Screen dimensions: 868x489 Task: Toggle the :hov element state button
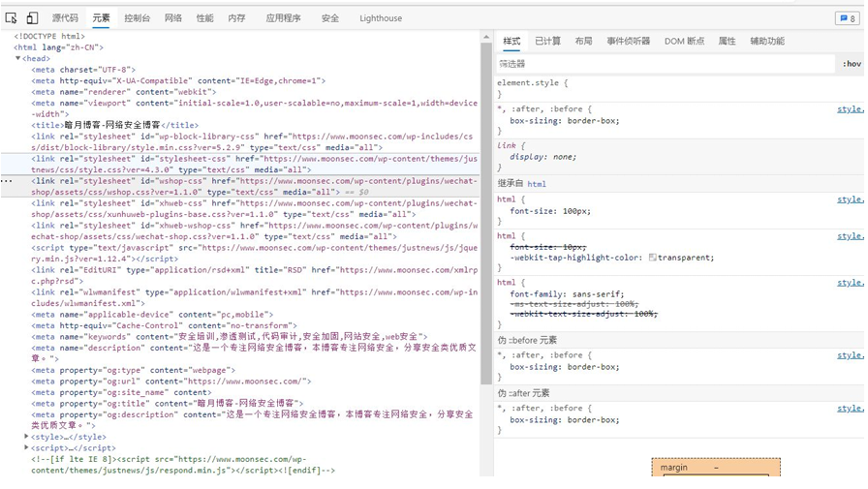[x=852, y=64]
